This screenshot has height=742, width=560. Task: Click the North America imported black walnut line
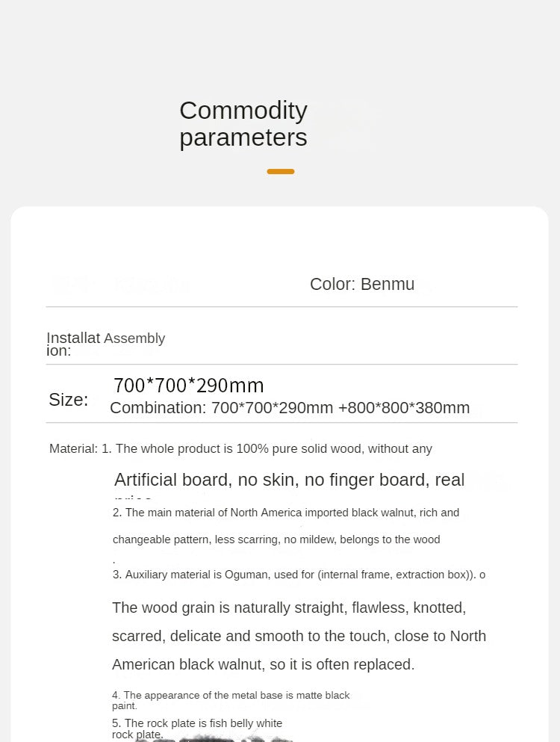click(x=286, y=513)
